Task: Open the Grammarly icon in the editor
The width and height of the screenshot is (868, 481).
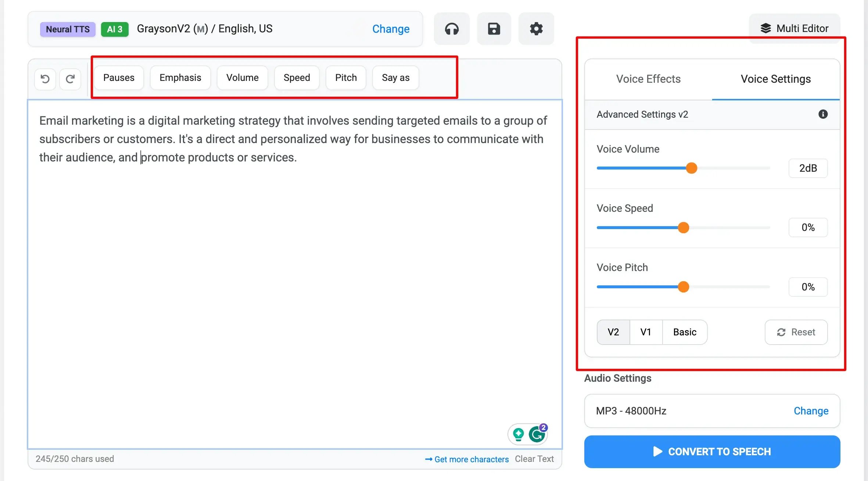Action: (537, 434)
